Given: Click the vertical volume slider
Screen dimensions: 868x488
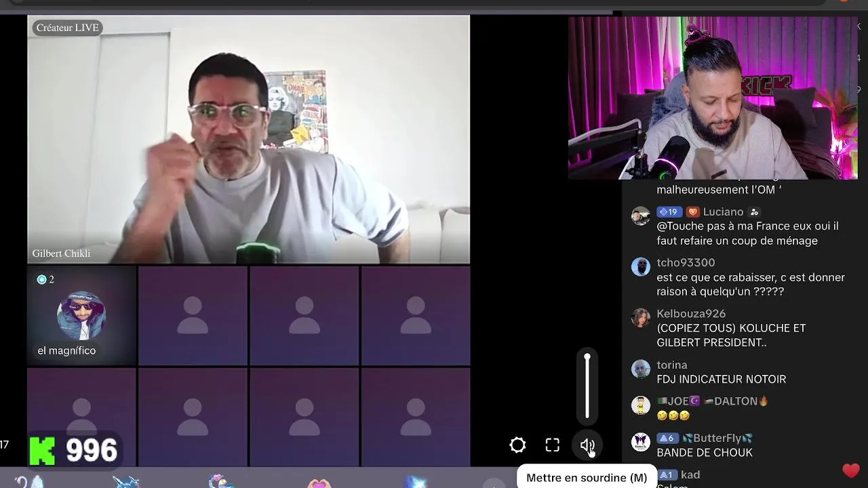Looking at the screenshot, I should point(587,386).
